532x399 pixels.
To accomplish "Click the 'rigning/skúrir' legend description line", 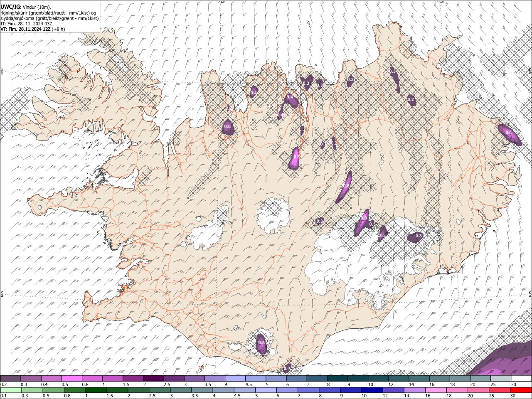I will (49, 12).
